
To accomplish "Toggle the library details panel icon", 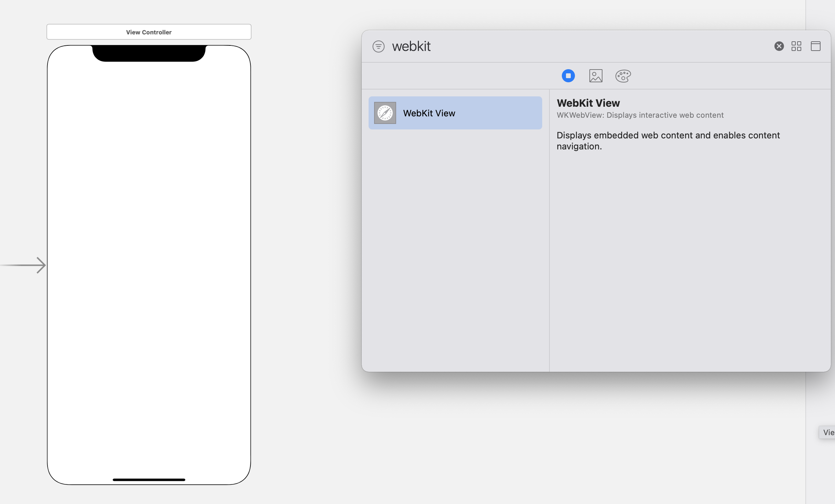I will click(815, 46).
